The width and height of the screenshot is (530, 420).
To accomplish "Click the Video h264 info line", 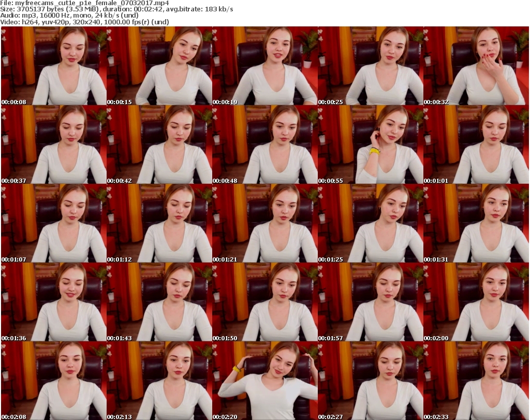I will (84, 22).
